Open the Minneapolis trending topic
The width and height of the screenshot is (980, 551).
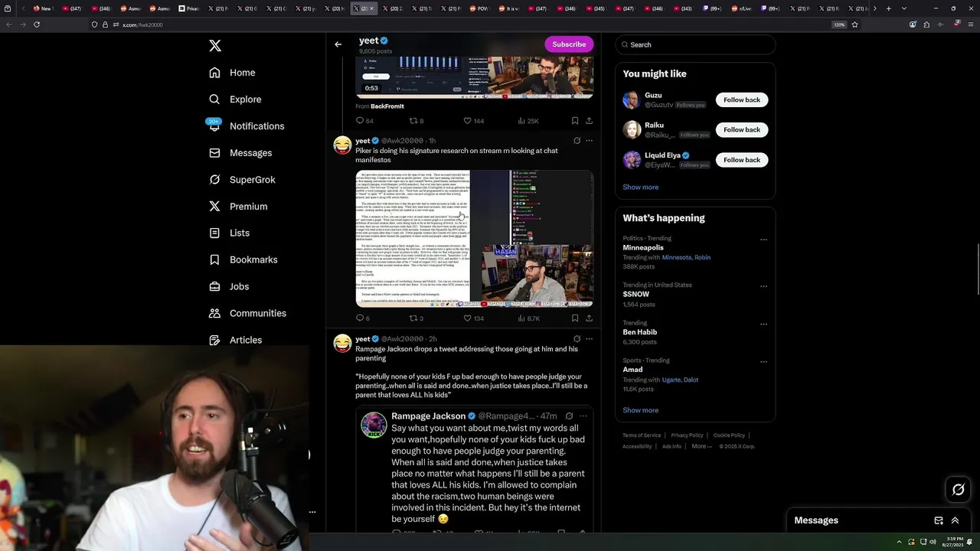click(643, 248)
